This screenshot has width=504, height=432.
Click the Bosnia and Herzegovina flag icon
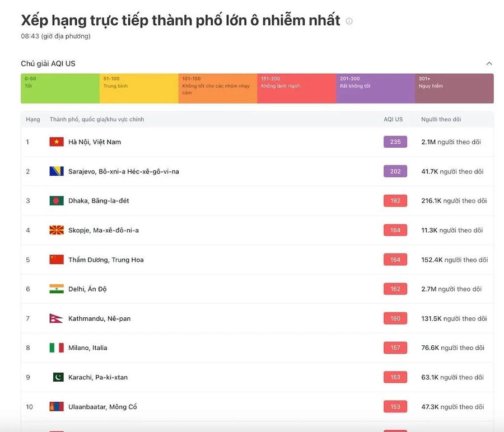tap(57, 171)
